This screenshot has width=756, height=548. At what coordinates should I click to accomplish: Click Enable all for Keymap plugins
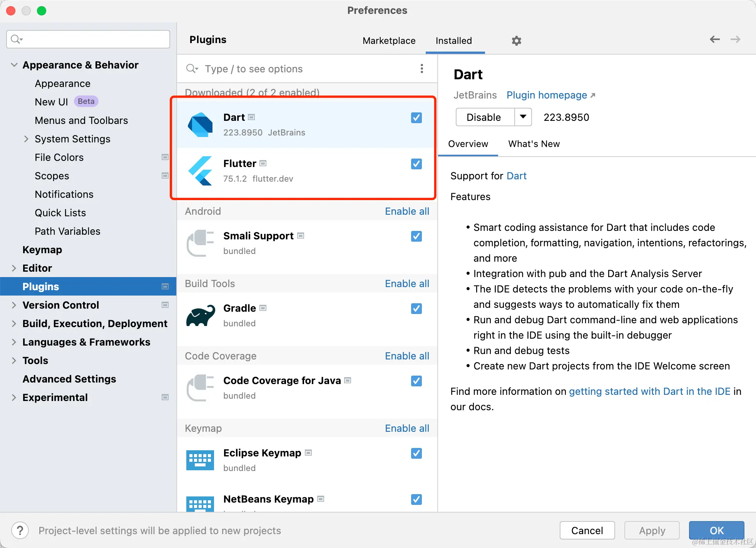point(407,428)
